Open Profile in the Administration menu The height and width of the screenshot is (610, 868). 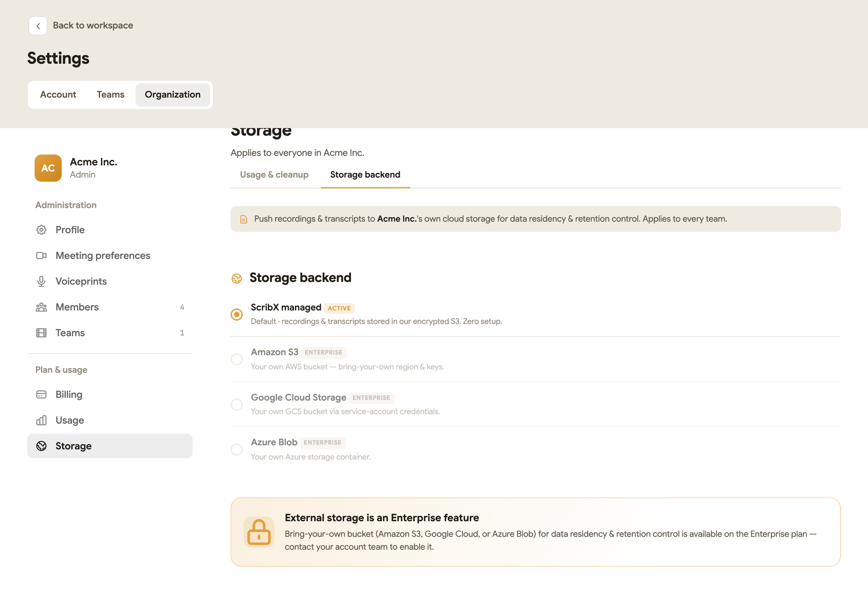(x=110, y=230)
